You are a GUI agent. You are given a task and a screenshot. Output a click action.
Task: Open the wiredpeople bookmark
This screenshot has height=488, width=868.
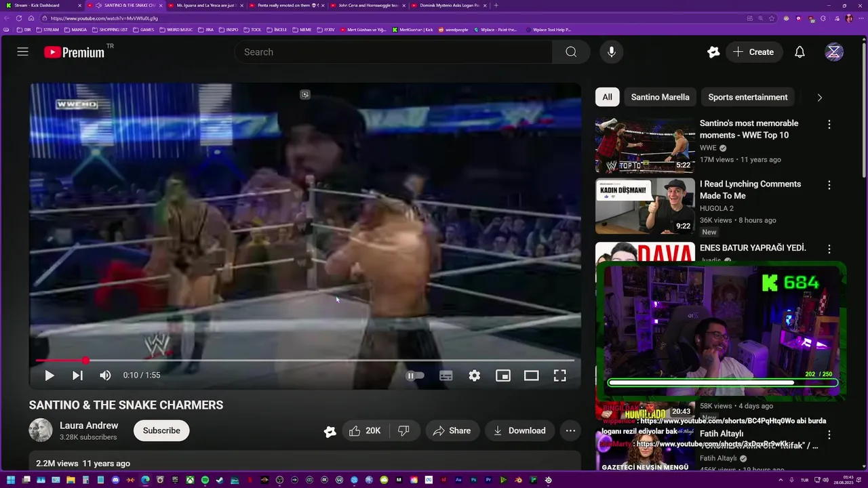point(454,30)
